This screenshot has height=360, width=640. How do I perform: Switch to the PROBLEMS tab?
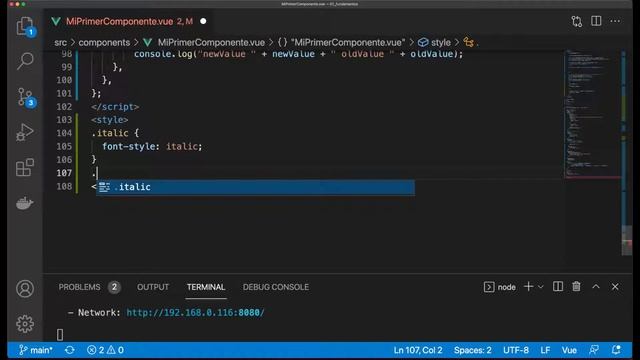click(79, 287)
